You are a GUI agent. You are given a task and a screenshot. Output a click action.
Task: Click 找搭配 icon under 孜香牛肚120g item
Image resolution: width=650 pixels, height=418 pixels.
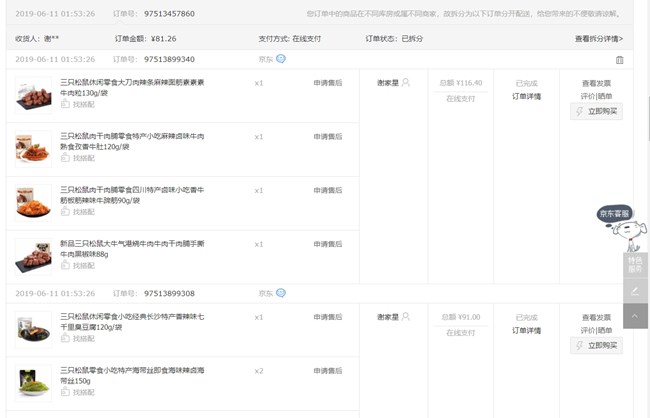(x=65, y=158)
